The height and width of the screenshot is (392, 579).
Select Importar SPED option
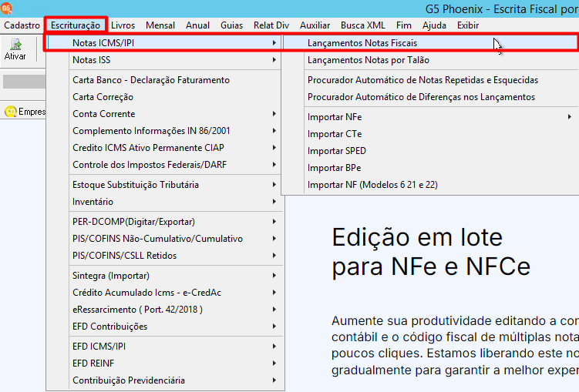point(430,151)
